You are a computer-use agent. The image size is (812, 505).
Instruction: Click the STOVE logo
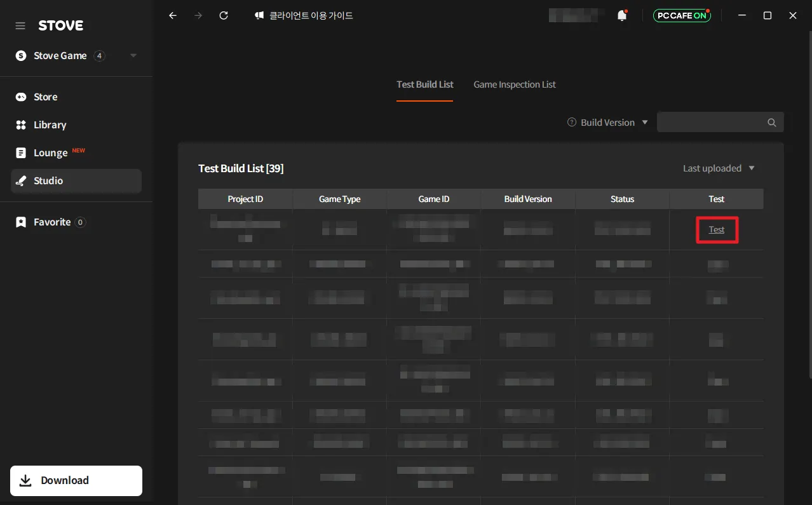(x=61, y=25)
